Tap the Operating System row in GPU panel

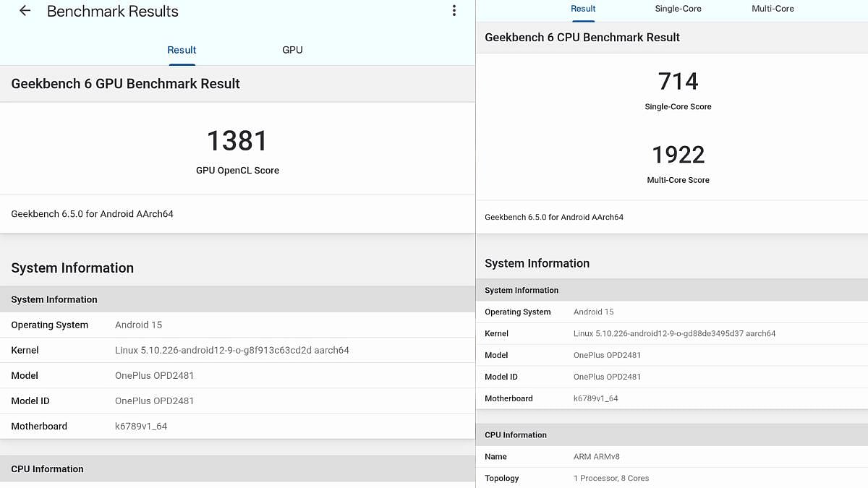(x=237, y=325)
